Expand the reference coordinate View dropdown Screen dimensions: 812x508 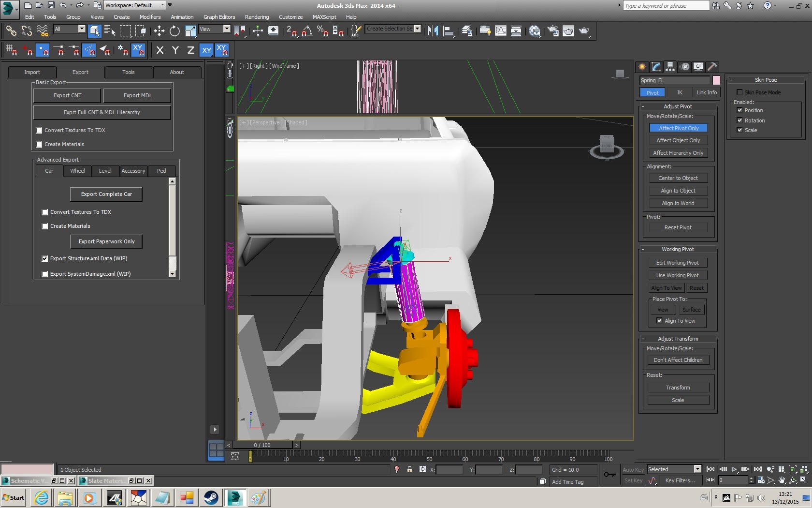(226, 29)
